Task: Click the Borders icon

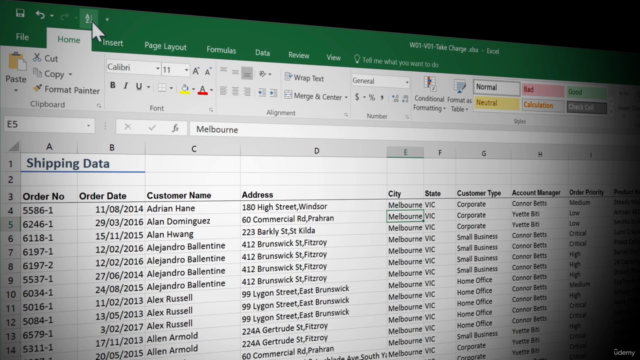Action: (162, 88)
